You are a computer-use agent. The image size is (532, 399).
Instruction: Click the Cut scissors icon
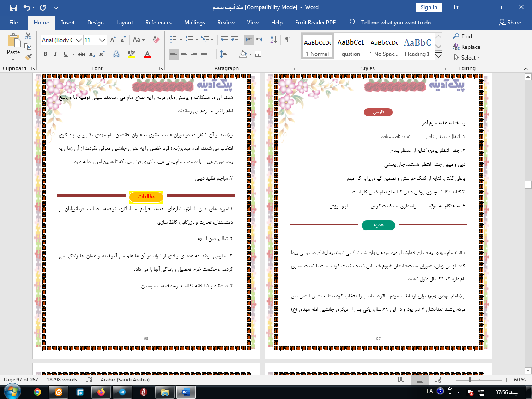28,36
